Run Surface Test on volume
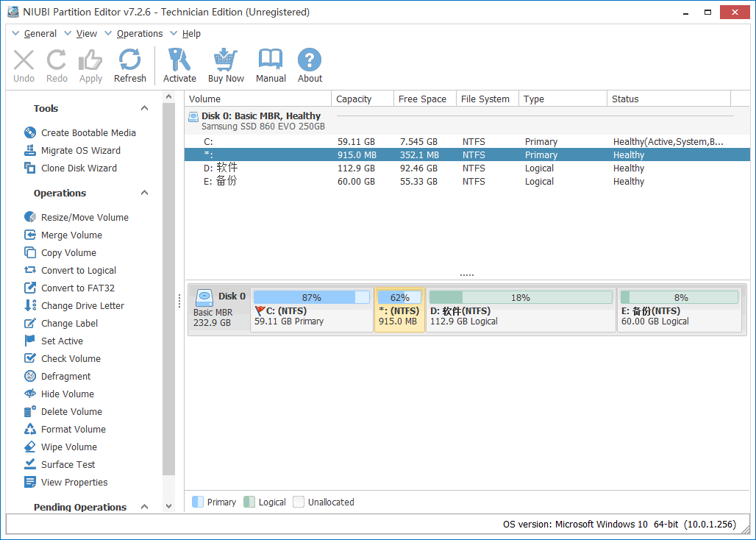 (68, 465)
